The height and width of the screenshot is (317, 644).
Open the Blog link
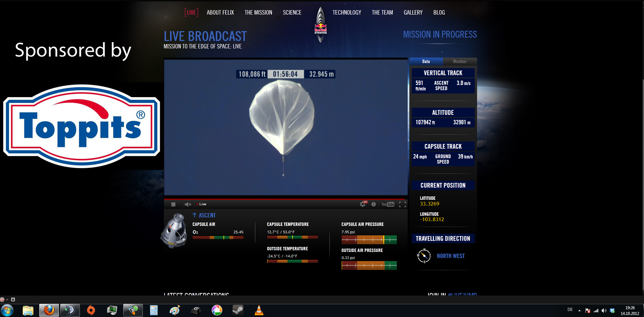tap(439, 13)
